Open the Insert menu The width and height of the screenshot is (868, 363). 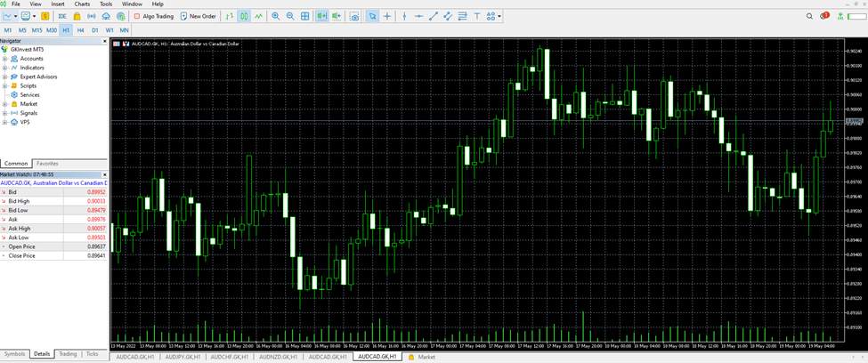pos(58,4)
